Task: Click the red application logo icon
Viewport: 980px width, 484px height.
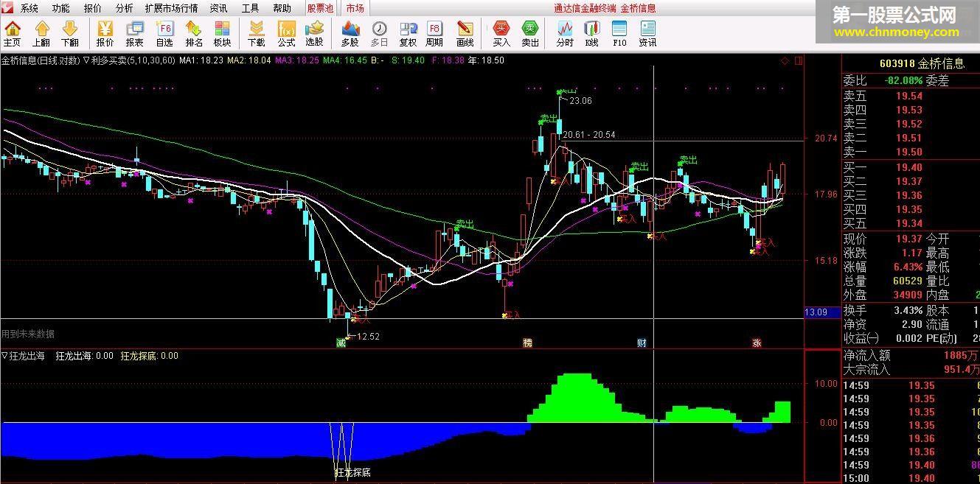Action: (x=8, y=8)
